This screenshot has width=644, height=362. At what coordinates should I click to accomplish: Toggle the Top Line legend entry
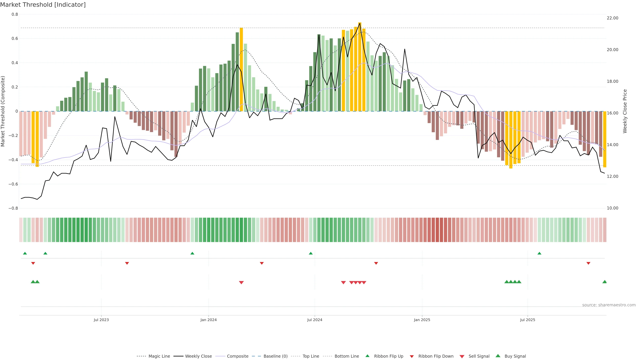pos(311,356)
